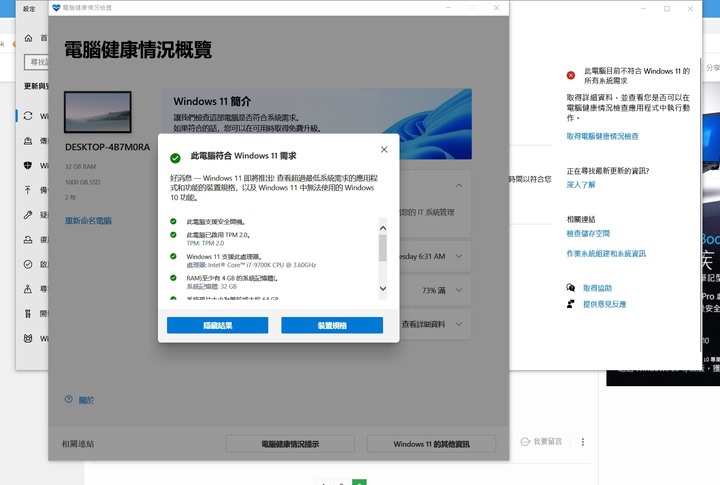This screenshot has width=720, height=485.
Task: Click the check icon for the 處理器 row
Action: tap(173, 256)
